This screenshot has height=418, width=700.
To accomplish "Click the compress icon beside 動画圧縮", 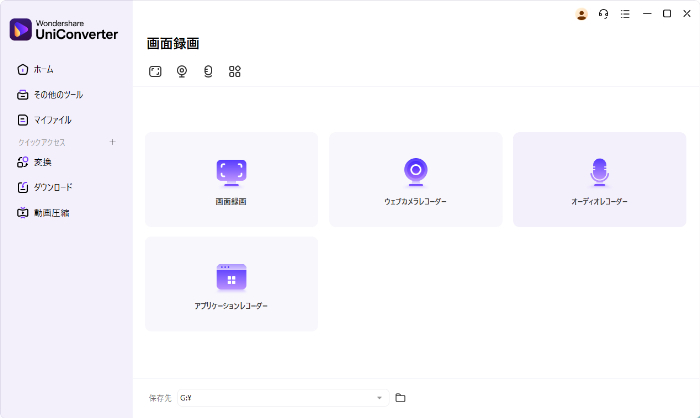I will (22, 213).
